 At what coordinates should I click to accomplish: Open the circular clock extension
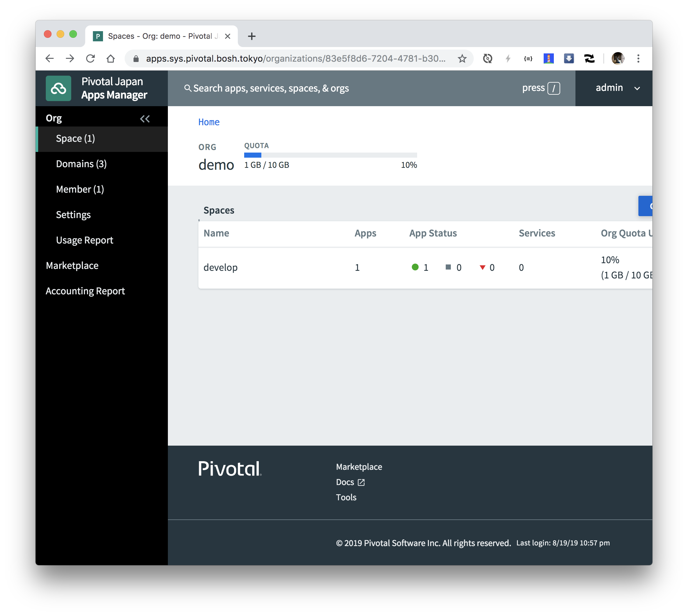point(487,58)
